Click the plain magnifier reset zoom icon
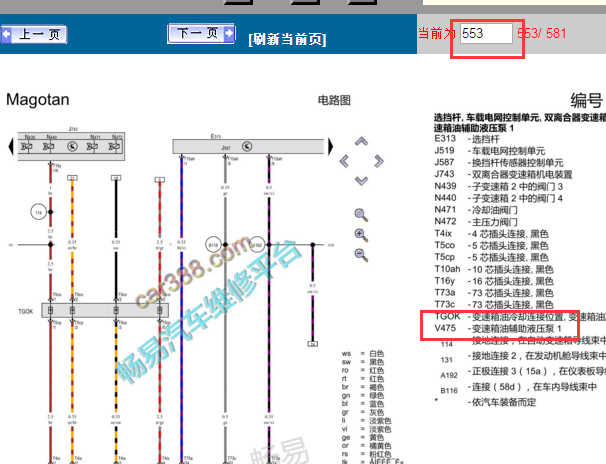The image size is (606, 464). coord(361,215)
